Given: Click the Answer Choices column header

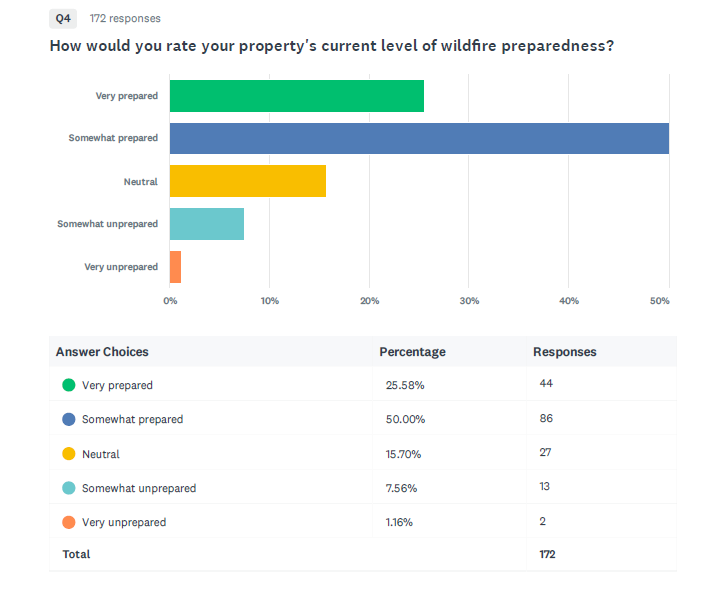Looking at the screenshot, I should point(102,352).
